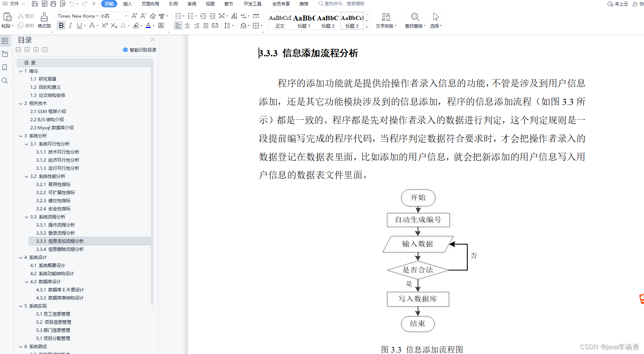Select 4.3.1 数据库 E-R 图设计 in outline
Viewport: 644px width, 354px height.
60,290
